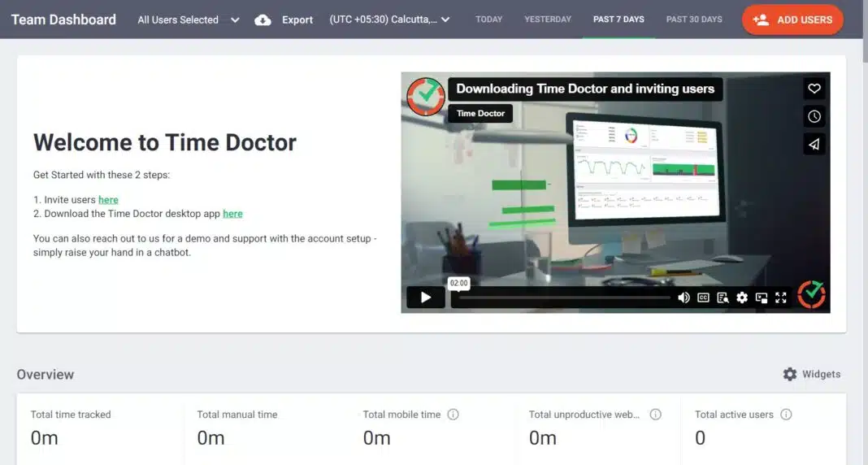Open video player settings gear
868x465 pixels.
pyautogui.click(x=742, y=298)
